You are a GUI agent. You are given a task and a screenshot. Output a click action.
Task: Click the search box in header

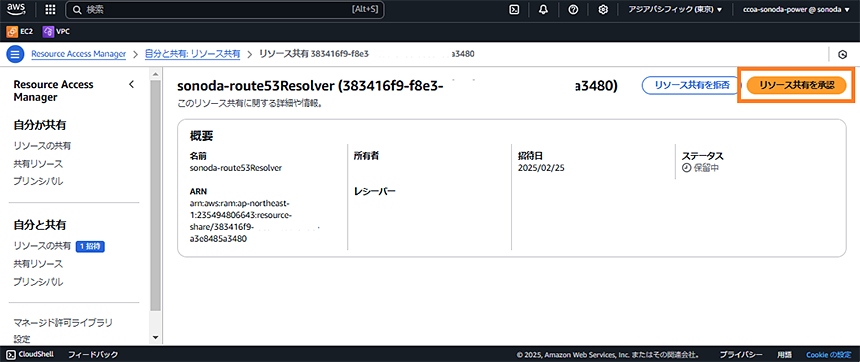pyautogui.click(x=225, y=10)
